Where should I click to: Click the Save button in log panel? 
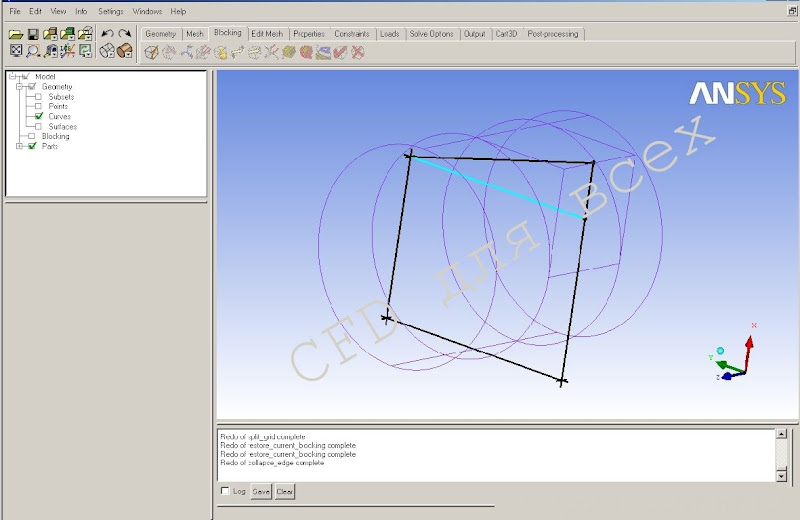[x=261, y=491]
